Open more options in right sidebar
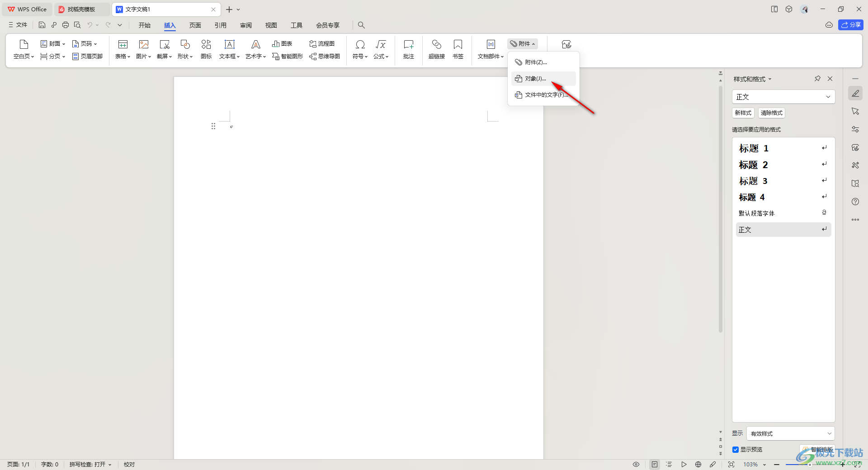868x470 pixels. tap(855, 220)
